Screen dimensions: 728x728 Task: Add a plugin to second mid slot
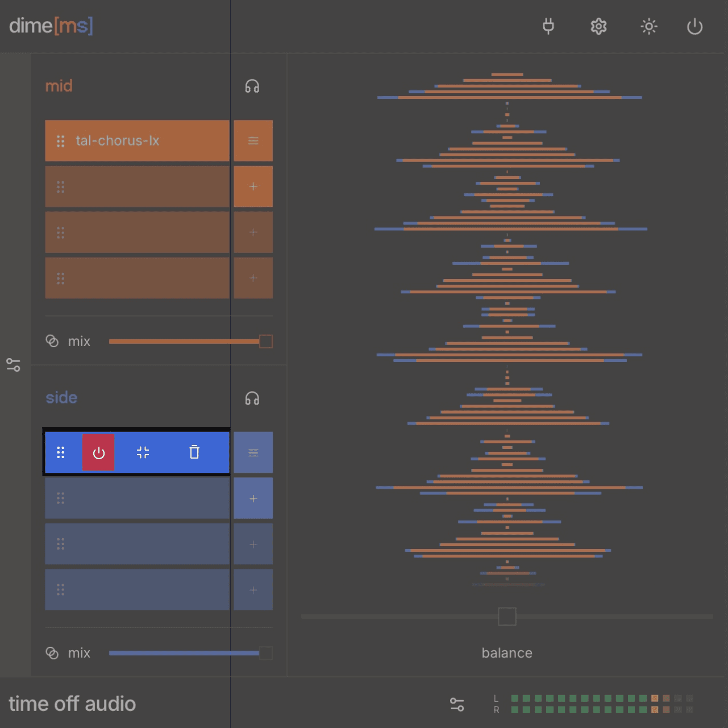(x=253, y=186)
